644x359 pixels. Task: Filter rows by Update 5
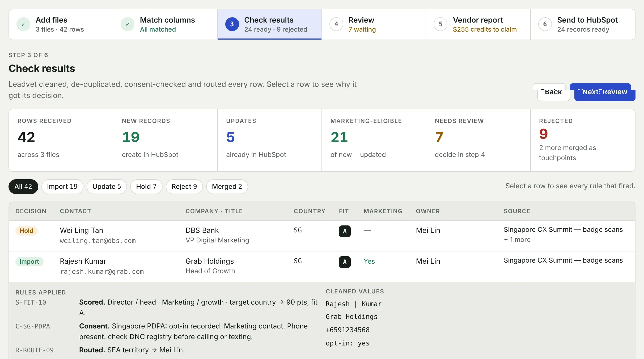click(107, 186)
